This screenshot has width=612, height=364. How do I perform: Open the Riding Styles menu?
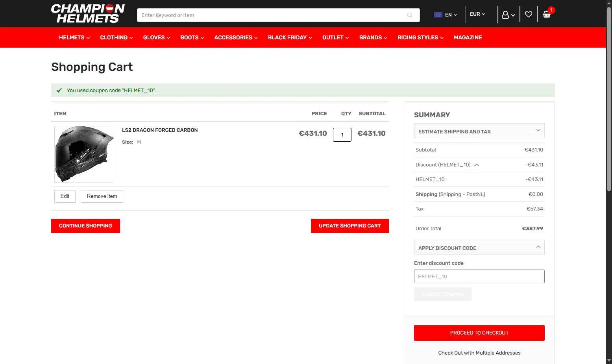[x=421, y=37]
